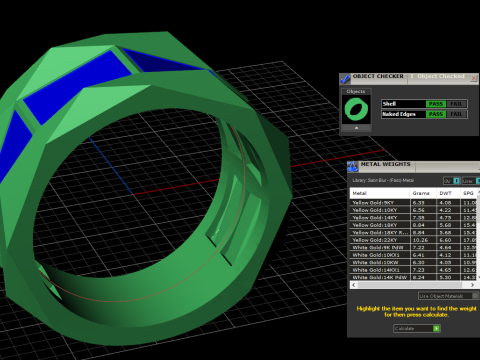Image resolution: width=480 pixels, height=360 pixels.
Task: Select the White Gold:10KW row
Action: [x=413, y=263]
